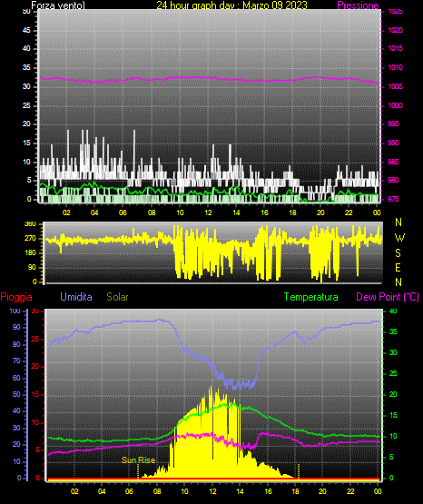The width and height of the screenshot is (423, 504).
Task: Click the 24 hour graph day title
Action: 231,5
